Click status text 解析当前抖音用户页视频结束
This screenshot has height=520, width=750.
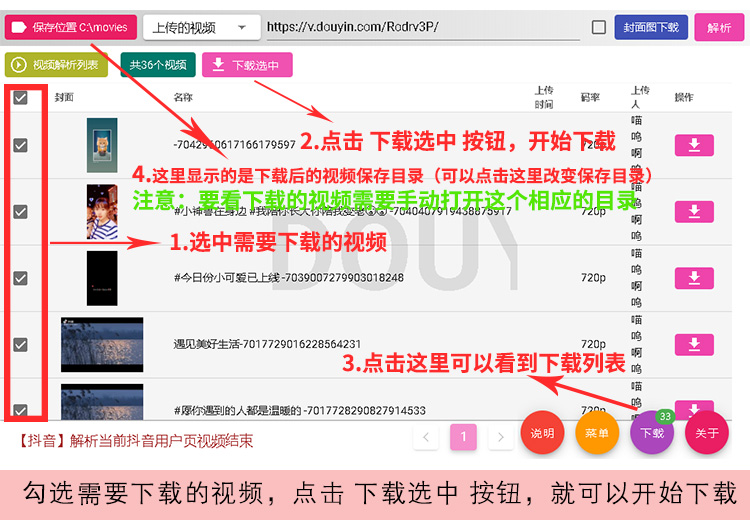(162, 441)
